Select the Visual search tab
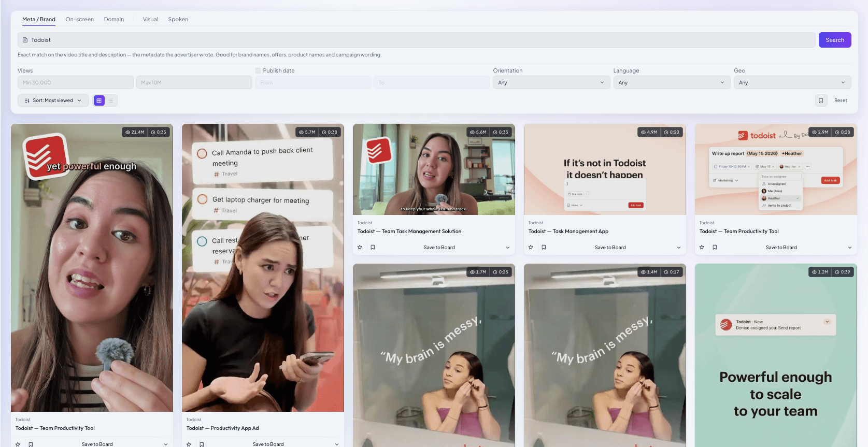 150,19
